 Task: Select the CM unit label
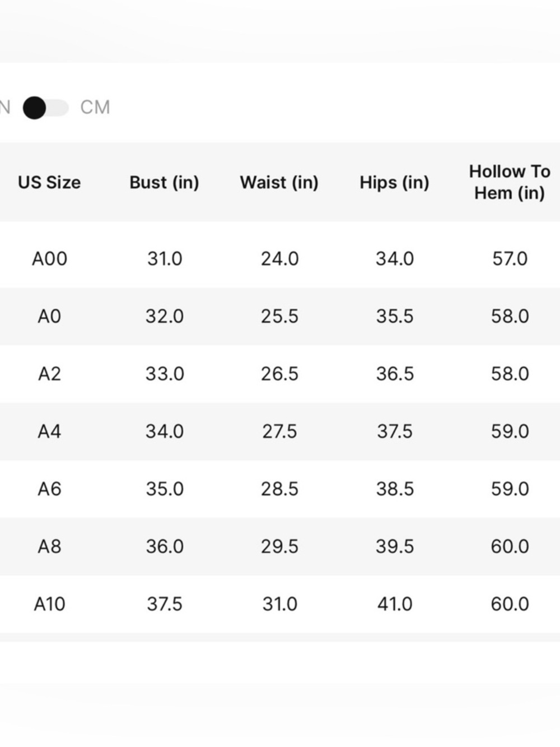[95, 107]
